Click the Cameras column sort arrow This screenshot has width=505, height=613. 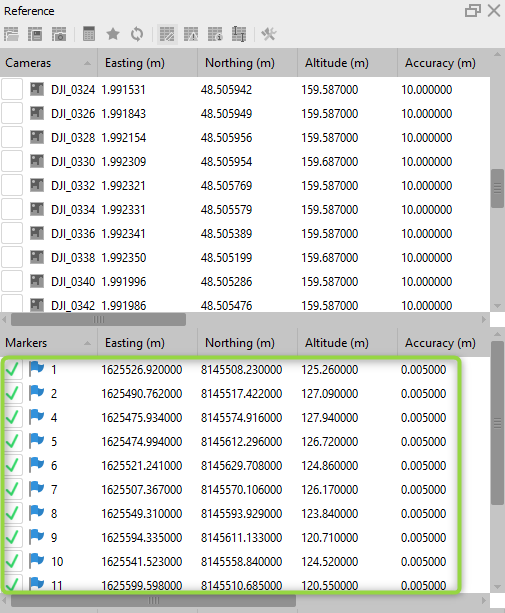click(x=87, y=63)
